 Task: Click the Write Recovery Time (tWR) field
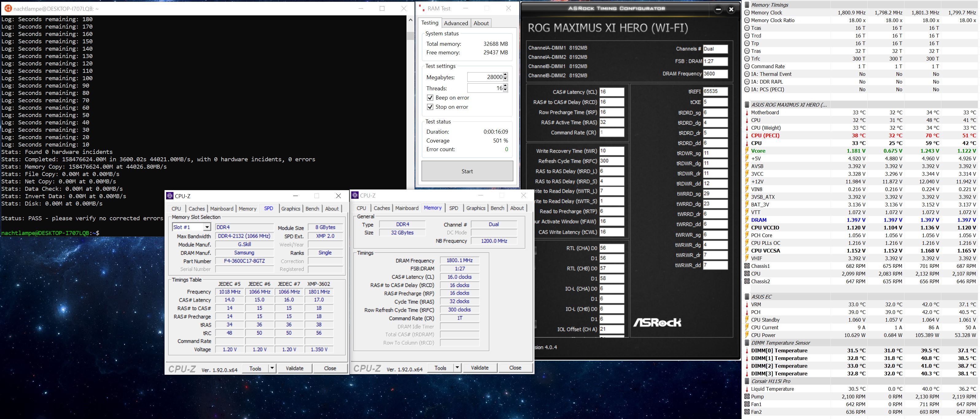click(611, 151)
